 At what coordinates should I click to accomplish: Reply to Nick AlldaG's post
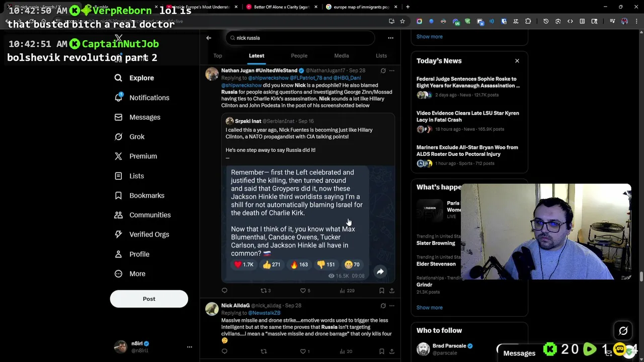[x=224, y=351]
